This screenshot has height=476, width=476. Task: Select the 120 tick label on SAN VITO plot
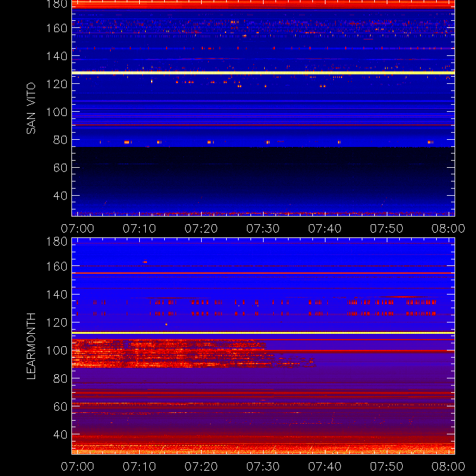point(57,84)
